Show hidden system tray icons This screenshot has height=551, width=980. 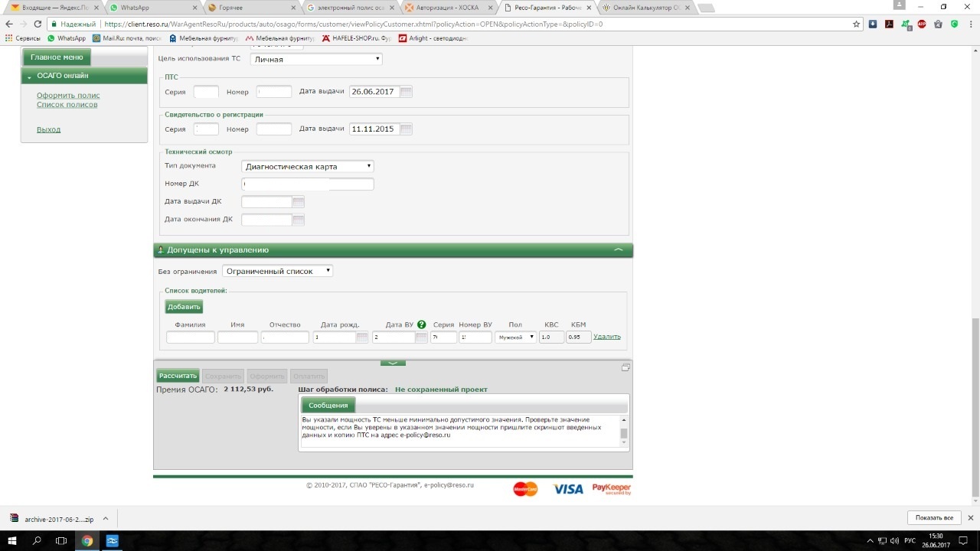pyautogui.click(x=871, y=540)
